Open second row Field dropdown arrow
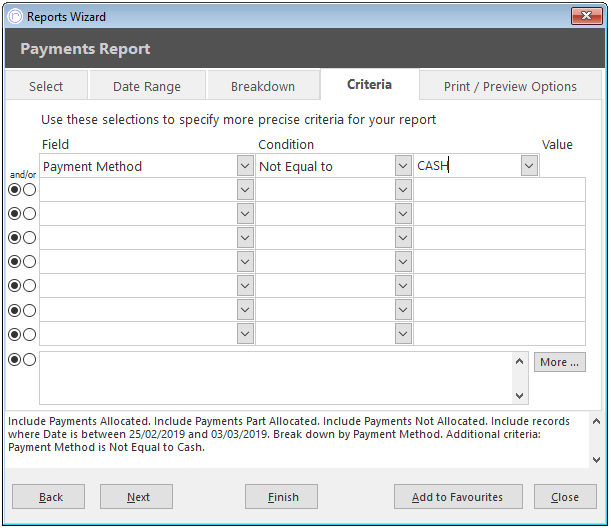611x530 pixels. 245,190
